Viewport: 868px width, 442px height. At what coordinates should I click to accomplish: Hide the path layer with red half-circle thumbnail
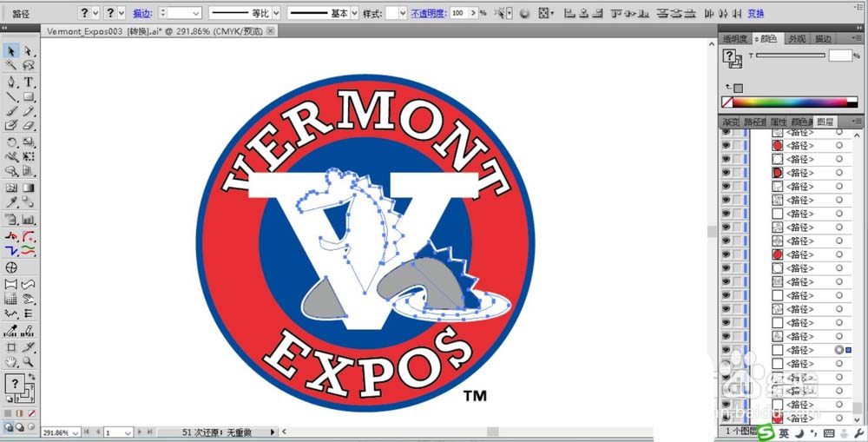[x=726, y=173]
